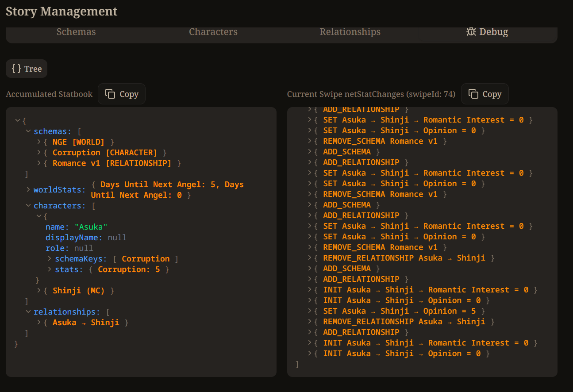Expand Asuka → Shinji under statbook relationships

(x=40, y=323)
